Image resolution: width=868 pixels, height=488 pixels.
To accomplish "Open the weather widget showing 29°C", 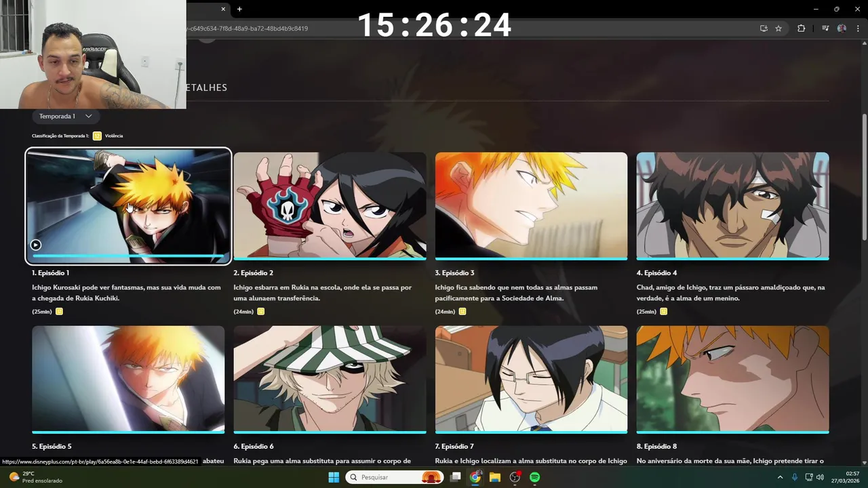I will point(35,477).
